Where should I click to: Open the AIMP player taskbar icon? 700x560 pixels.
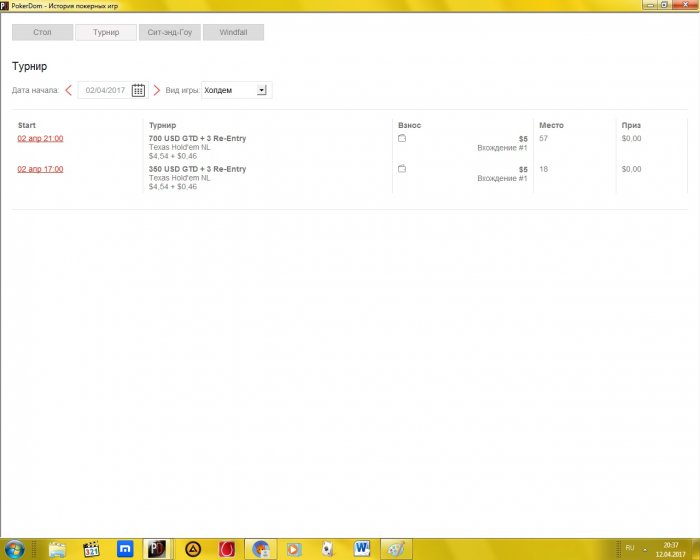[x=192, y=548]
